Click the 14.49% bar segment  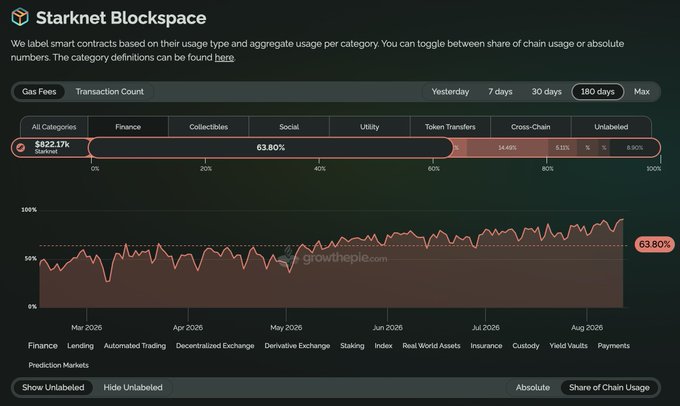click(x=507, y=148)
